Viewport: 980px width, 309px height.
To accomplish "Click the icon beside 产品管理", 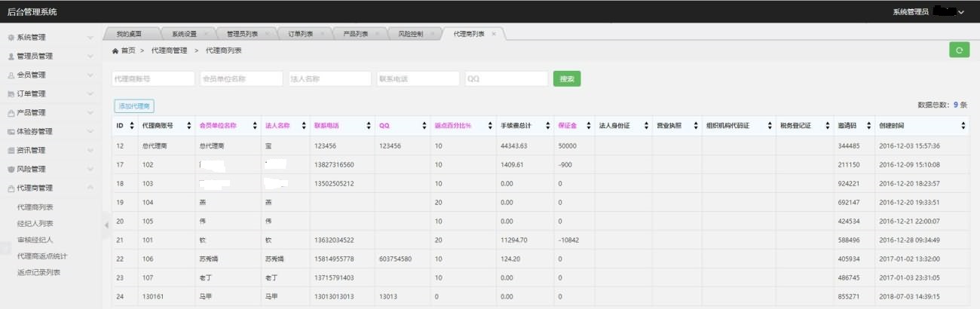I will (x=11, y=112).
